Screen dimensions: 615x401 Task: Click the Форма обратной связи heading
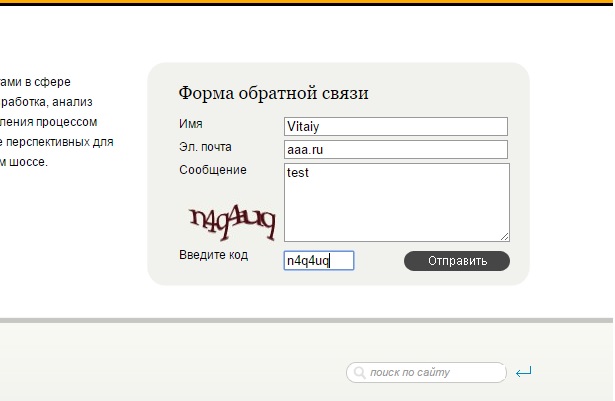(x=273, y=93)
